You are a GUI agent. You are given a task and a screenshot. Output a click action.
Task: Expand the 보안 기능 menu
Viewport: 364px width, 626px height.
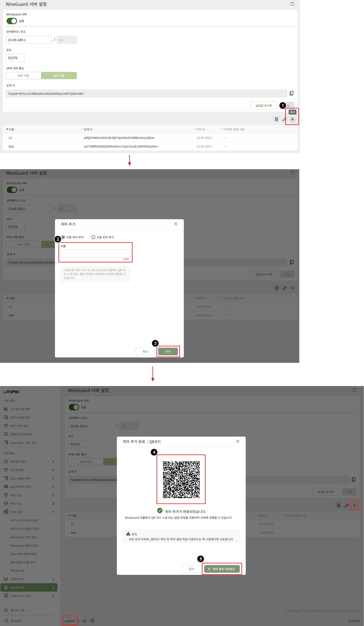coord(29,495)
